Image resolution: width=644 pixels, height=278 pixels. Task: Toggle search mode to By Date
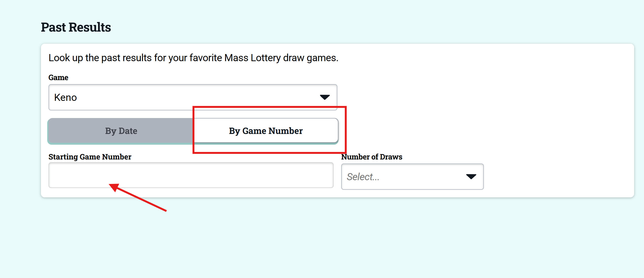click(x=121, y=131)
